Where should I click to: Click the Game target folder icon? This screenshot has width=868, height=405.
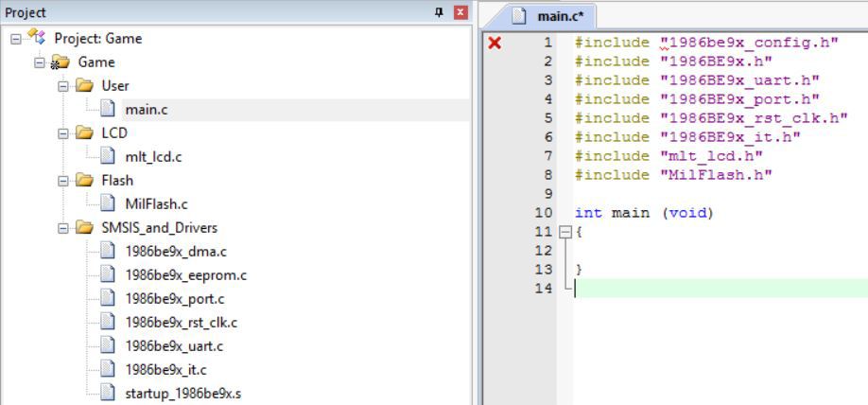click(x=60, y=62)
